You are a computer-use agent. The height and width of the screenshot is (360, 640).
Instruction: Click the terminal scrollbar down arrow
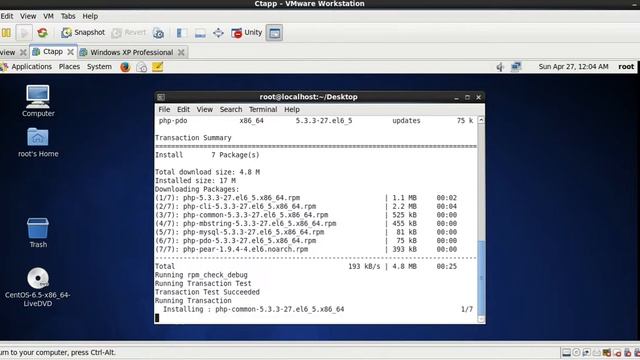click(481, 320)
